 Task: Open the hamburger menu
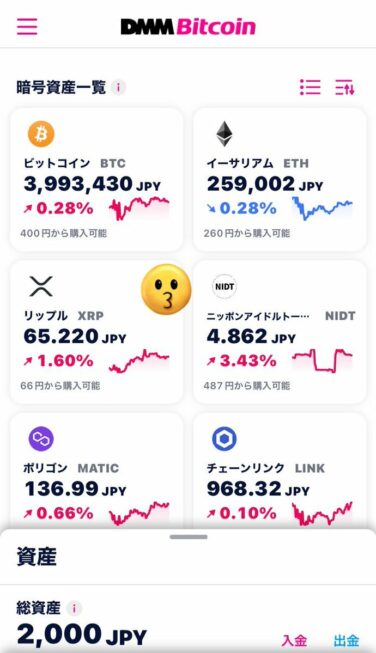pos(27,26)
